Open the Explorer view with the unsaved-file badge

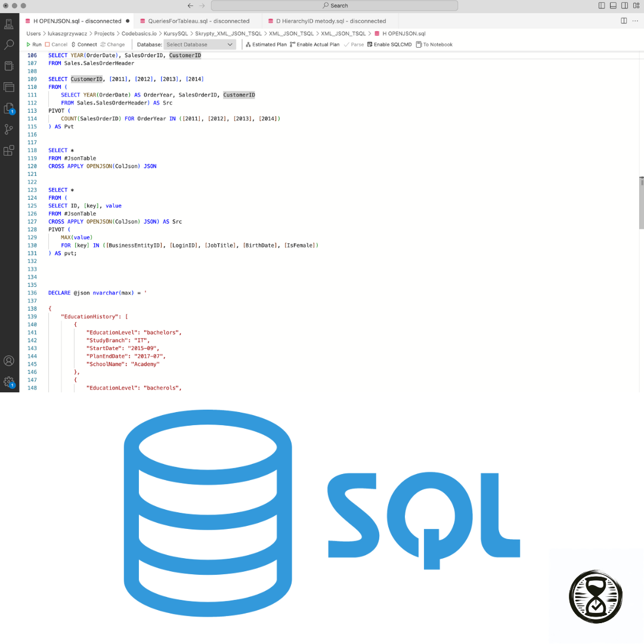tap(9, 109)
